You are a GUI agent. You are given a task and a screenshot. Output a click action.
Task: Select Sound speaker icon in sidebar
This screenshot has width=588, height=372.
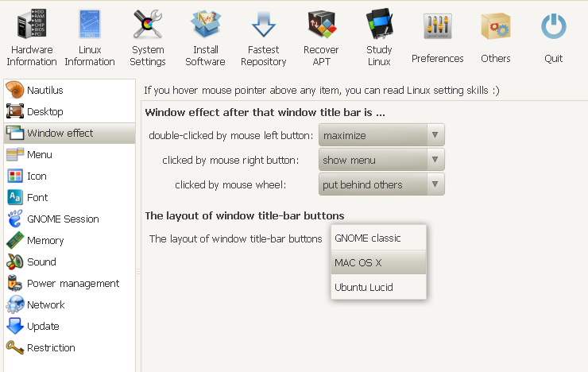point(15,262)
